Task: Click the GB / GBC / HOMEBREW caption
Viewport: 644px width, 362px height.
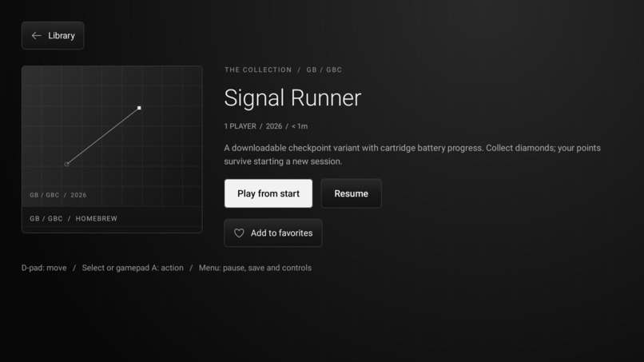Action: pyautogui.click(x=74, y=219)
